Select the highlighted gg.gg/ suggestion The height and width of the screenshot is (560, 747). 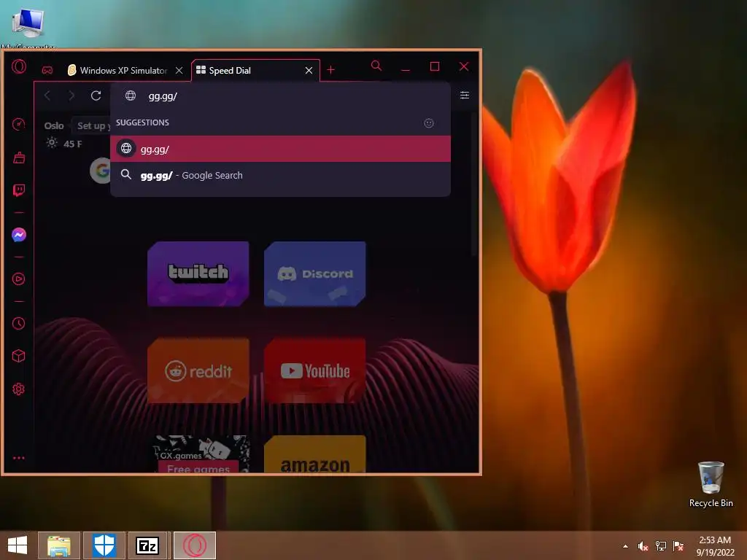[280, 149]
